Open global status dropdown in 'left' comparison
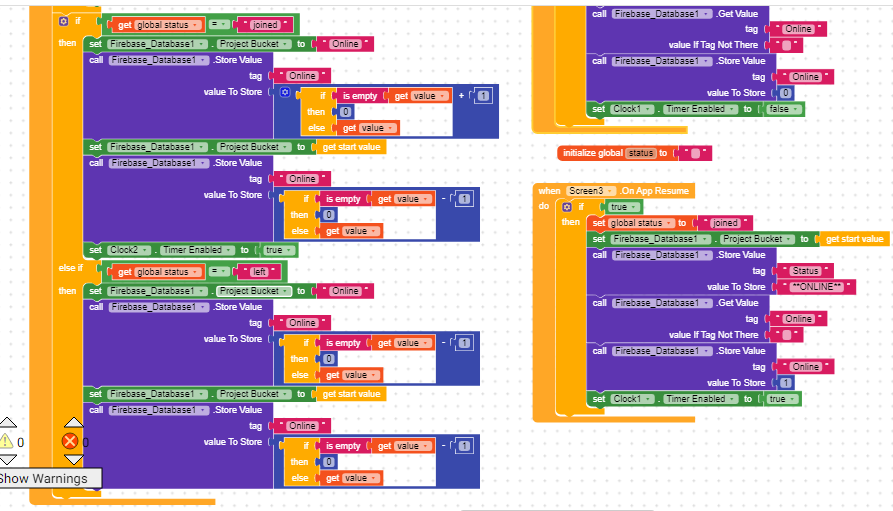 [x=168, y=272]
